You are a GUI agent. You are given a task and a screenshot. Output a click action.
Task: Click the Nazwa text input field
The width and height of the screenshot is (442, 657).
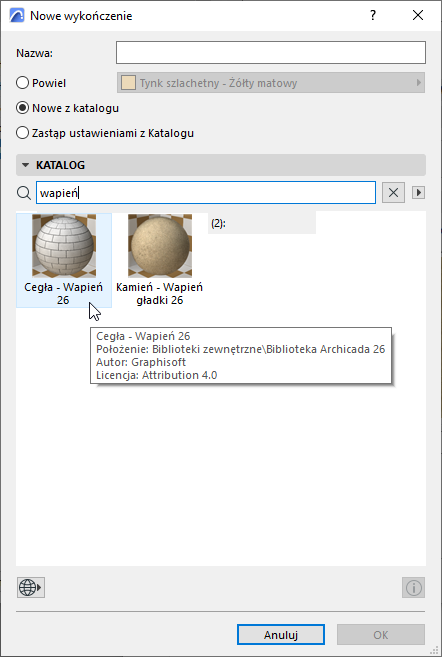click(x=271, y=53)
